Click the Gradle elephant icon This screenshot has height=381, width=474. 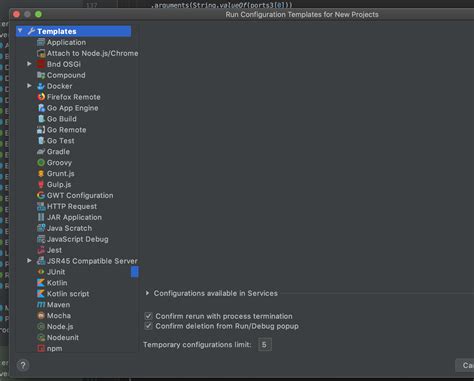pyautogui.click(x=41, y=152)
